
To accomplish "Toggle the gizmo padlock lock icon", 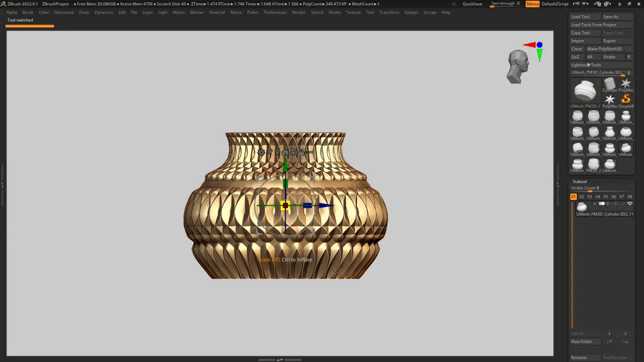I will pyautogui.click(x=302, y=152).
